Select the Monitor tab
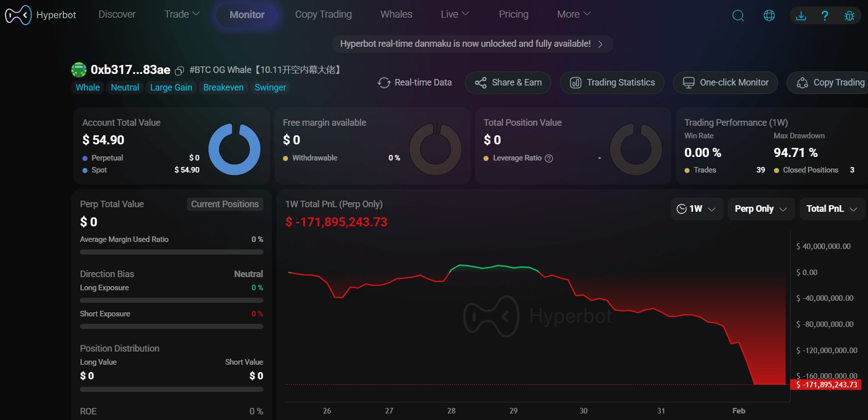Image resolution: width=868 pixels, height=420 pixels. pos(247,15)
